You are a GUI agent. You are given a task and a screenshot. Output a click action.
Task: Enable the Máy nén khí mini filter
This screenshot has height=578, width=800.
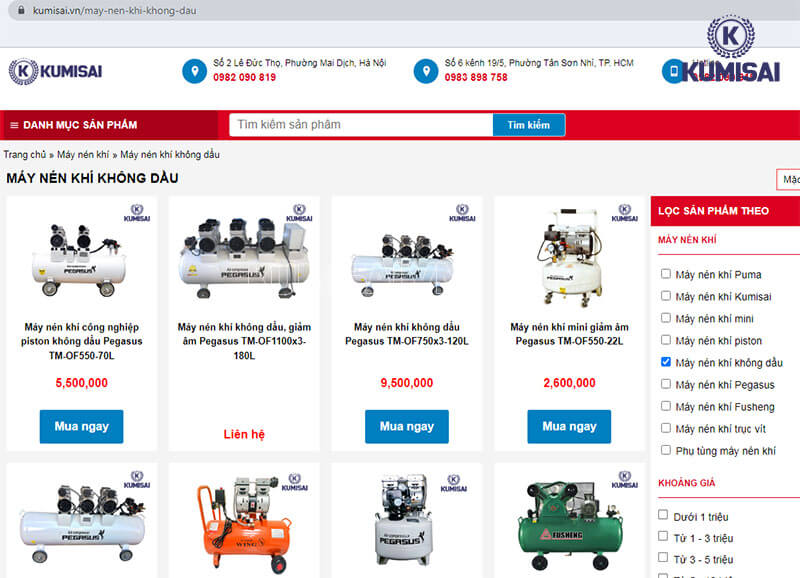pos(665,318)
